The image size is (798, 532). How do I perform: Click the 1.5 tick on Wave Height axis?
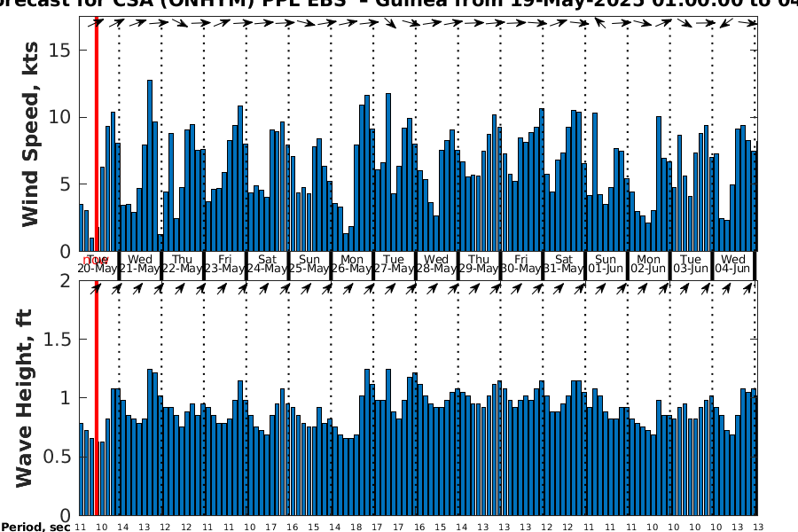point(58,339)
